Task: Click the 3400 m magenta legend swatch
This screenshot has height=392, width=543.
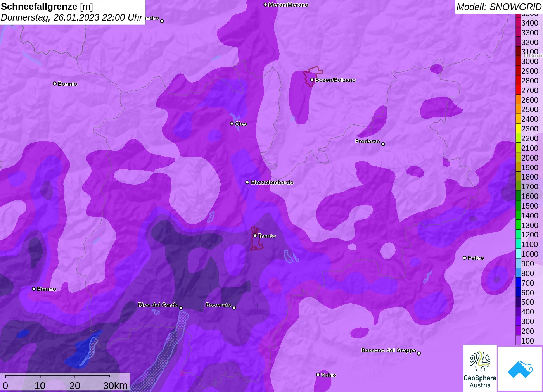Action: [x=518, y=23]
